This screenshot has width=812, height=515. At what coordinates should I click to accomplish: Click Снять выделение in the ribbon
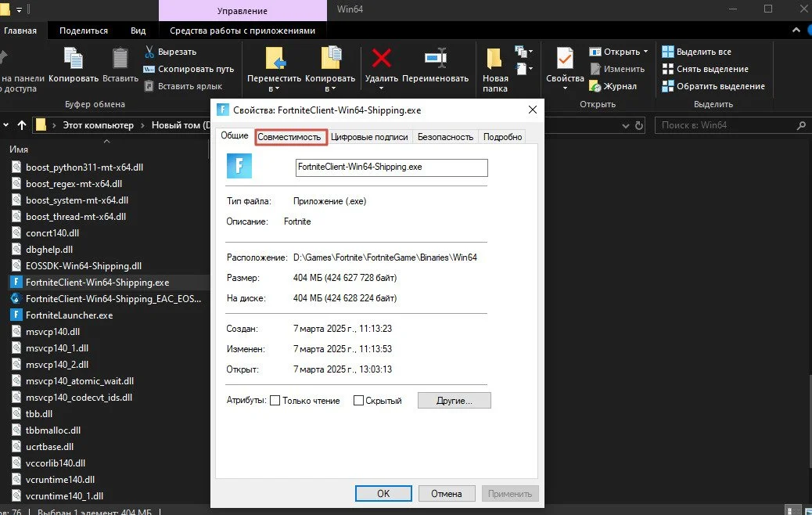tap(706, 69)
